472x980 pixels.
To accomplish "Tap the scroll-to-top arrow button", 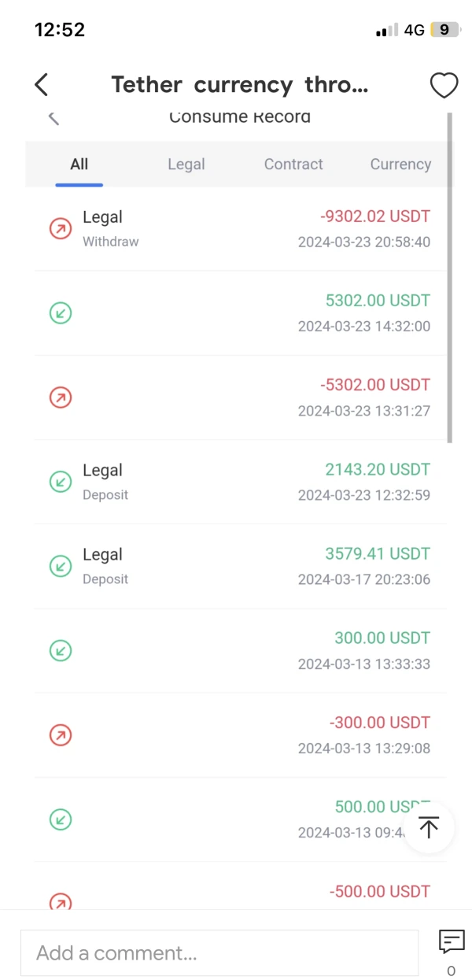I will click(x=428, y=827).
